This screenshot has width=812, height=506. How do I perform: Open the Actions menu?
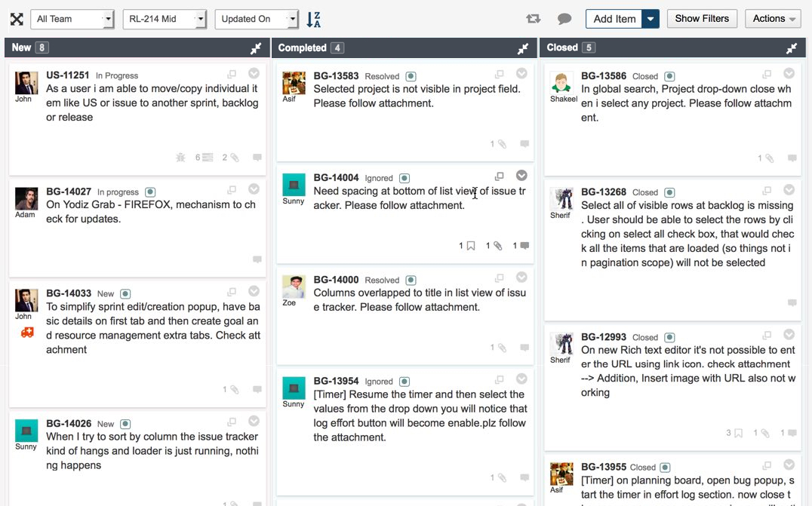coord(773,19)
